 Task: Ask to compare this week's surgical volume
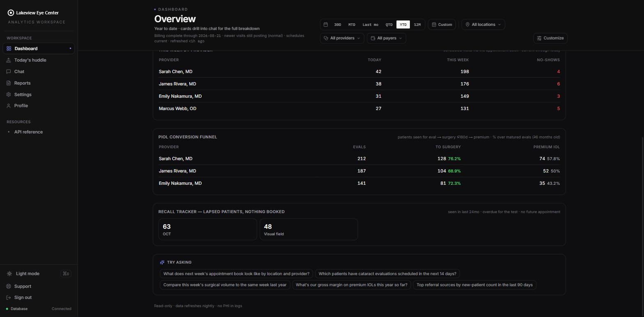tap(225, 285)
